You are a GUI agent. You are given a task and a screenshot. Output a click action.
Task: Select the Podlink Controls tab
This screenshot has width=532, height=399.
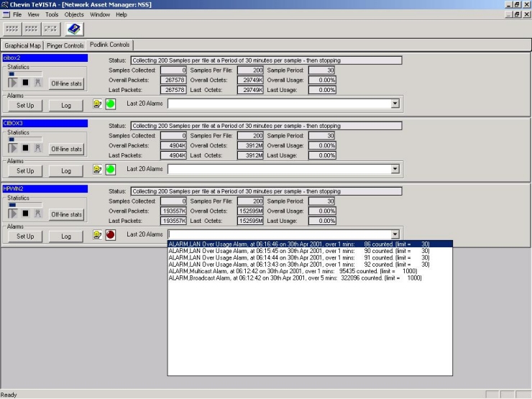[109, 45]
